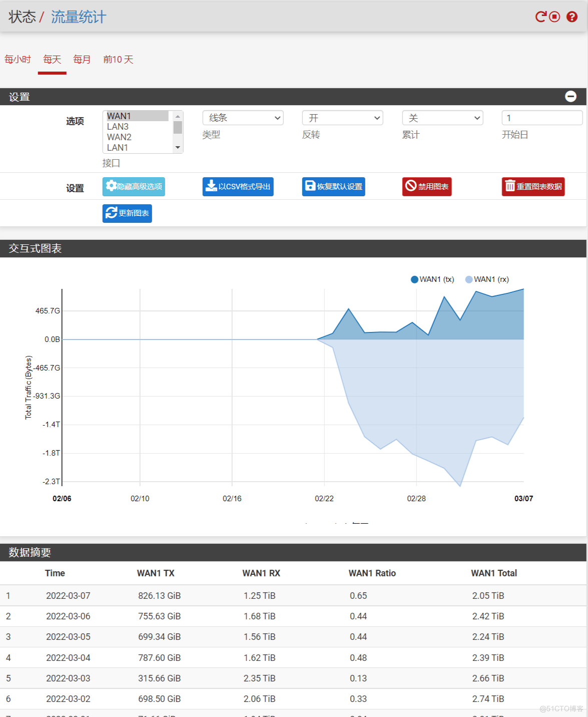Viewport: 588px width, 717px height.
Task: Click the WAN1 Ratio column header
Action: click(372, 573)
